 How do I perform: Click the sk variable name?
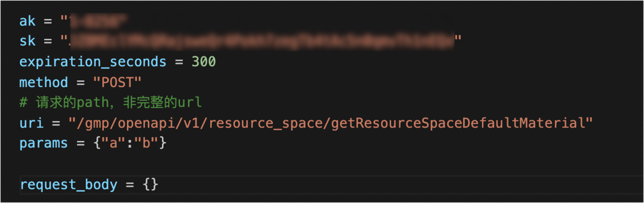(27, 42)
